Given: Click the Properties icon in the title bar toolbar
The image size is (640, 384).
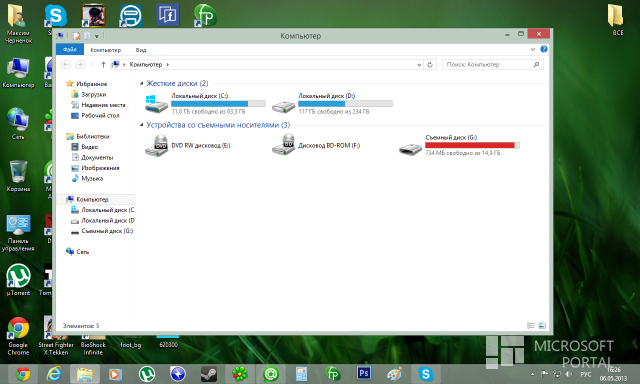Looking at the screenshot, I should tap(76, 36).
